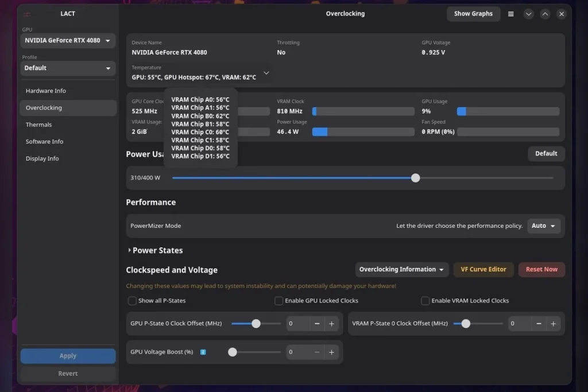Viewport: 588px width, 392px height.
Task: Apply the current settings
Action: [68, 356]
